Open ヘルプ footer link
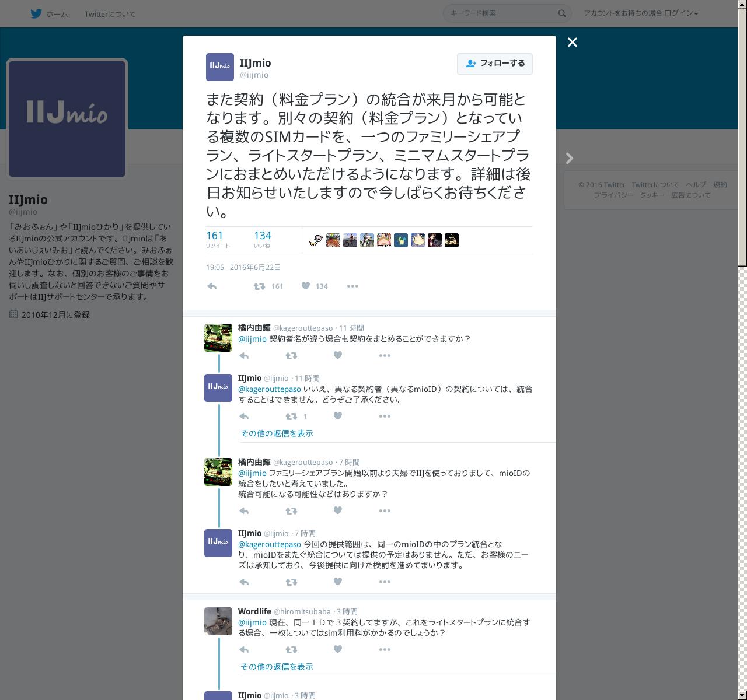Image resolution: width=747 pixels, height=700 pixels. 696,185
